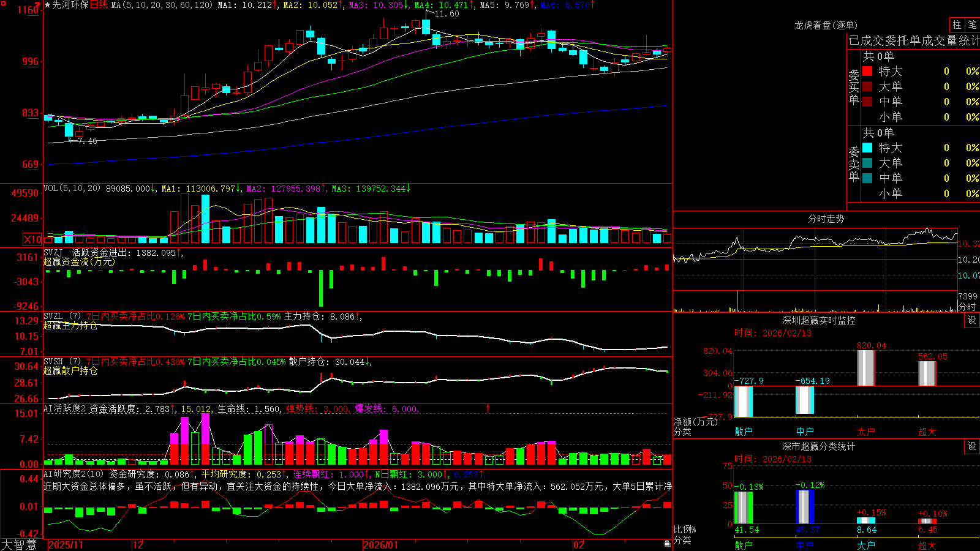Click the 先河环保 stock name
This screenshot has width=980, height=551.
click(x=70, y=5)
